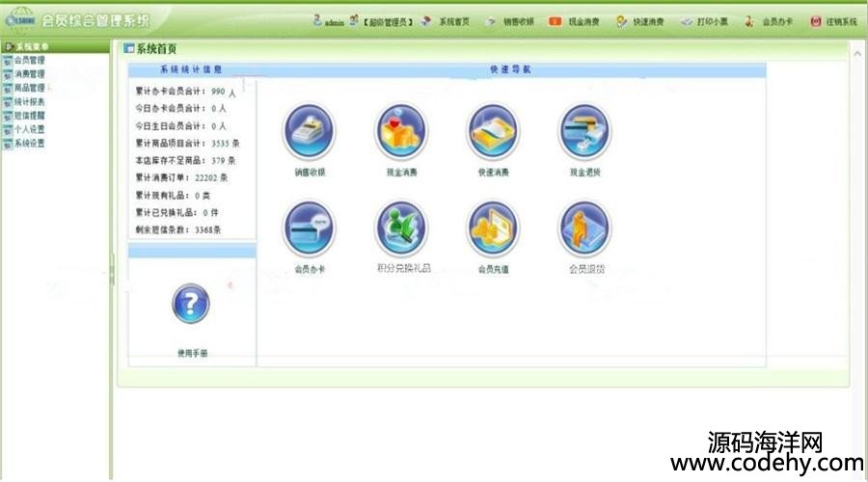Open the 积分兑换礼品 icon
This screenshot has height=482, width=868.
click(401, 228)
